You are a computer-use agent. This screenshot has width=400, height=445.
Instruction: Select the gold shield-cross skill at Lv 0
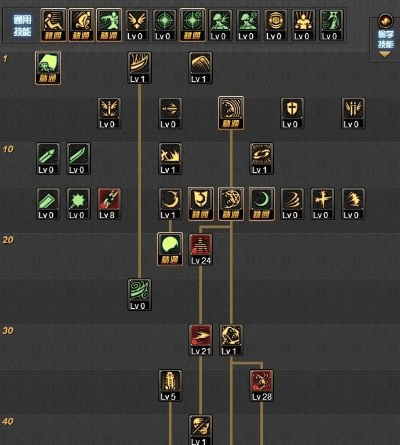(x=292, y=113)
